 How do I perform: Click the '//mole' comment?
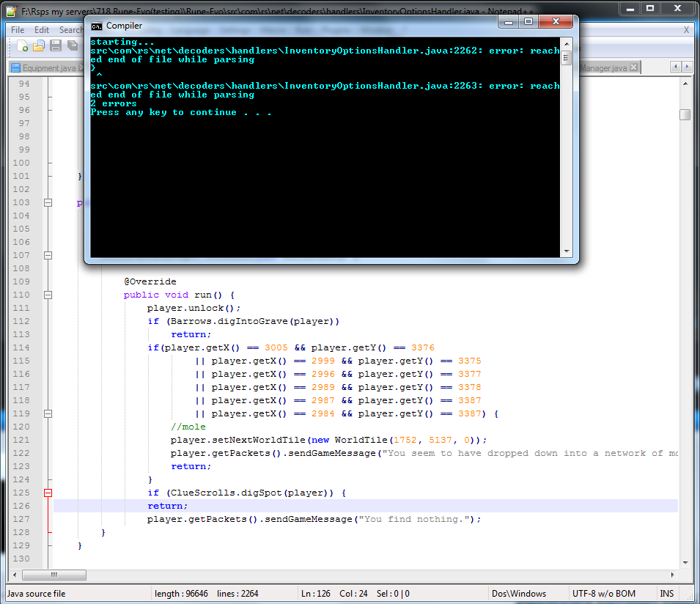click(188, 427)
